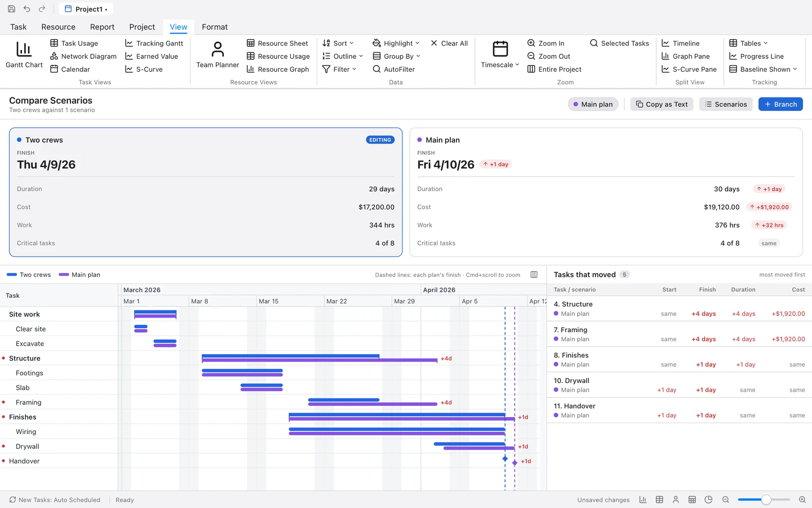
Task: Open the Timescale dropdown
Action: (x=500, y=55)
